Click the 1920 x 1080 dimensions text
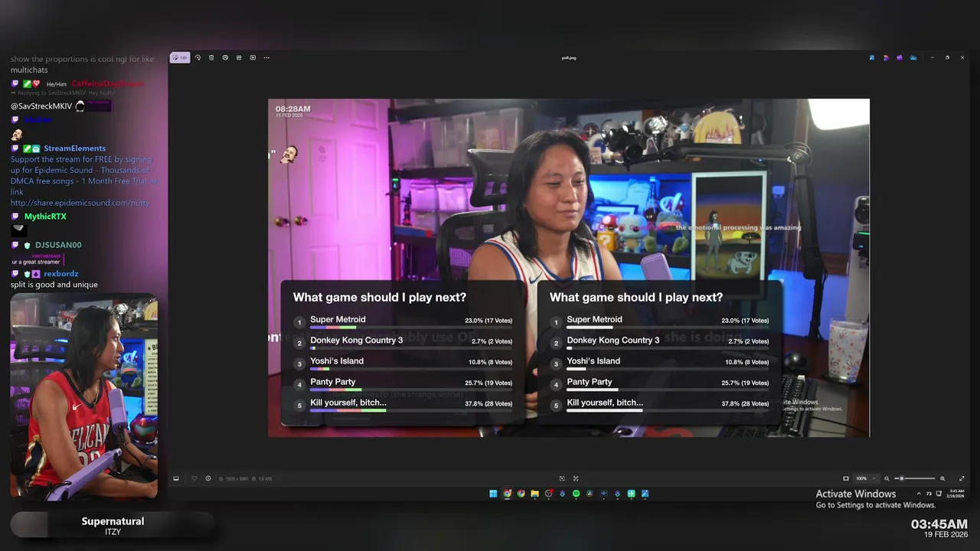 coord(237,478)
